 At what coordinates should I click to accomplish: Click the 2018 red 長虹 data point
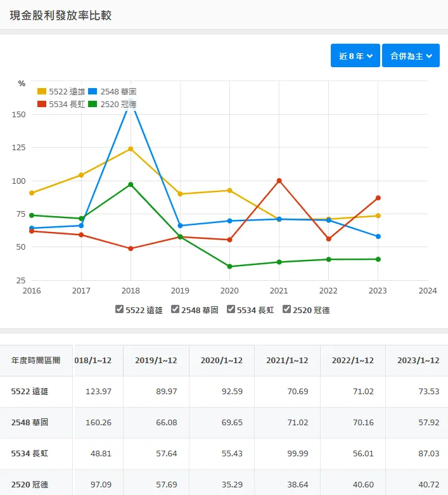tap(131, 248)
